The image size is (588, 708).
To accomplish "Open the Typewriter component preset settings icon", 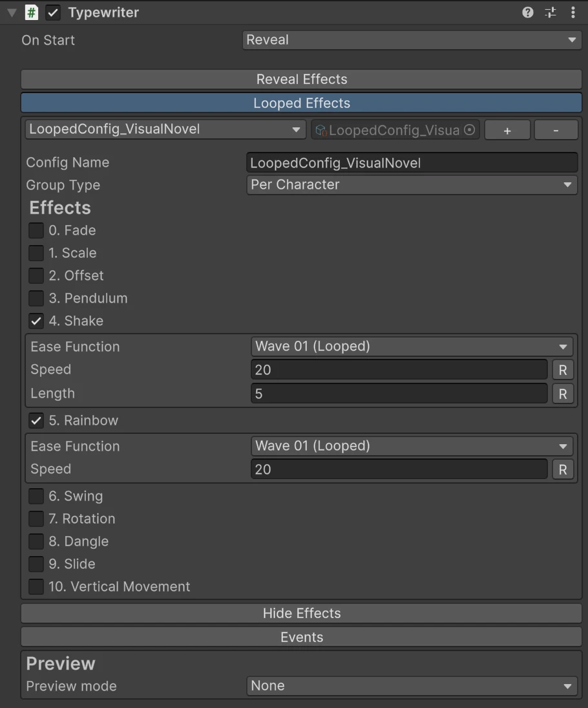I will pos(551,12).
